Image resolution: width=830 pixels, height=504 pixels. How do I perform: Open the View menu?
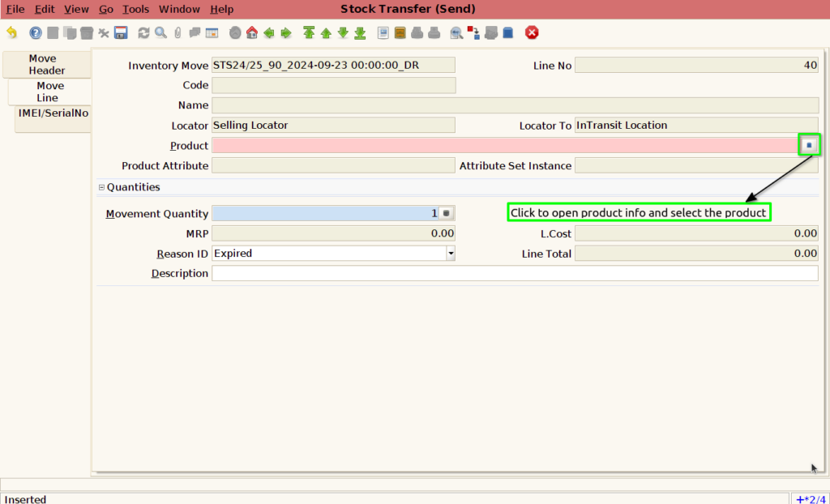(76, 9)
